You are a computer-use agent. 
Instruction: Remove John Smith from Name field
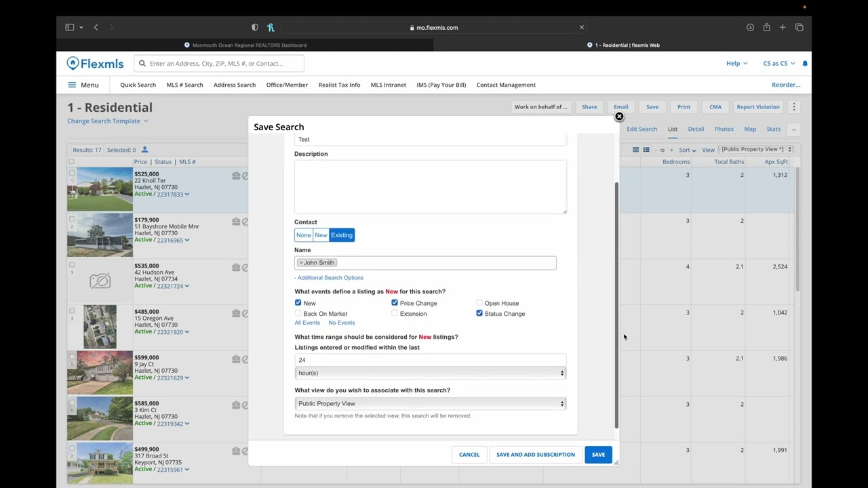pos(301,263)
